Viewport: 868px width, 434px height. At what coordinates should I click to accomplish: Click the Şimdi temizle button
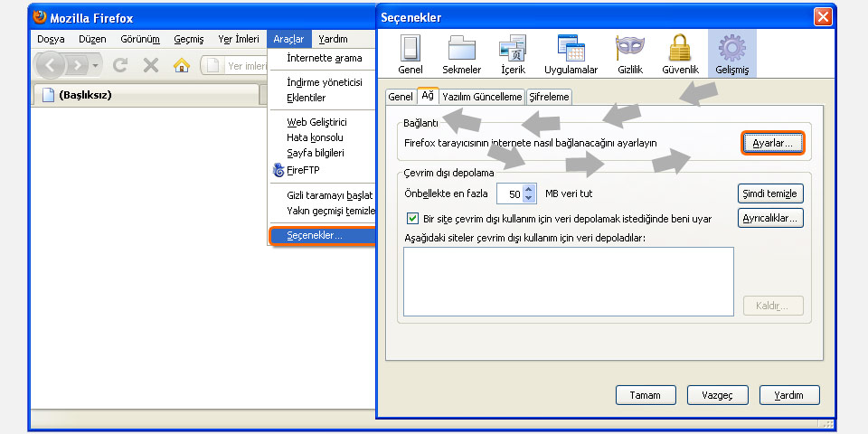click(770, 193)
